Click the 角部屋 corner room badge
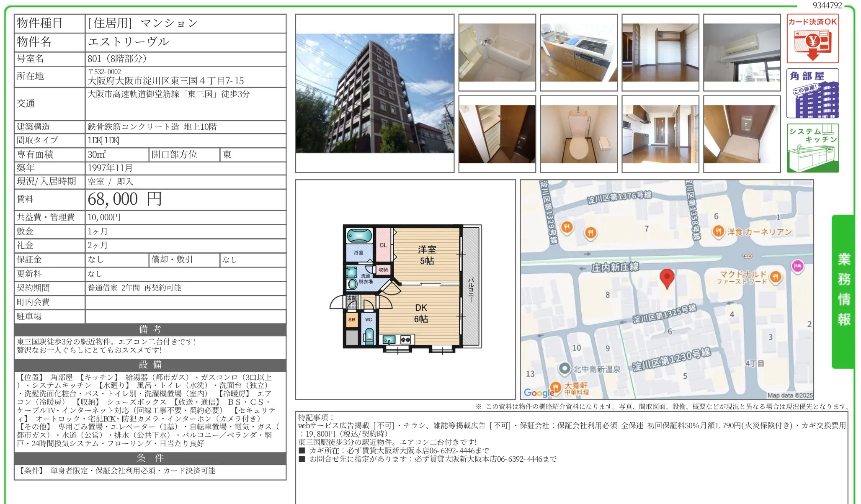Screen dimensions: 861x504 coord(812,93)
